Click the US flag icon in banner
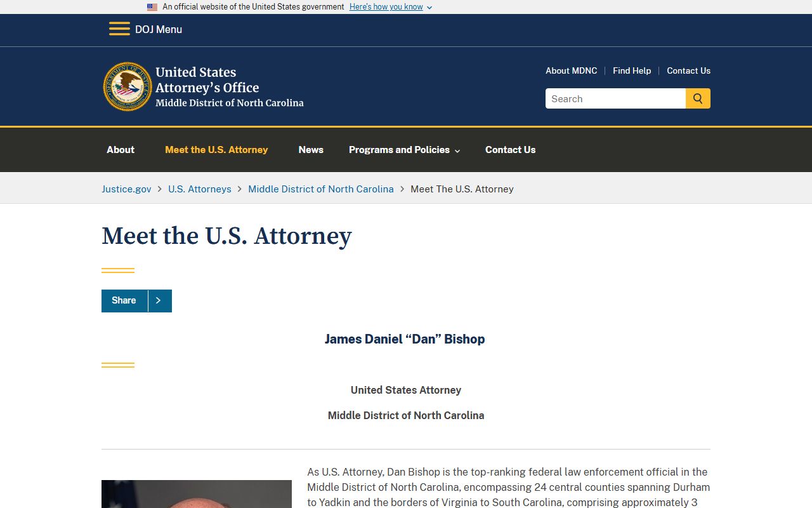 coord(152,7)
